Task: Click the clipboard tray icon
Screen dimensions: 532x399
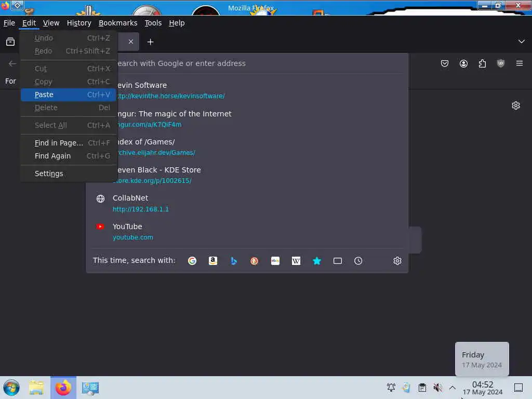Action: click(422, 387)
